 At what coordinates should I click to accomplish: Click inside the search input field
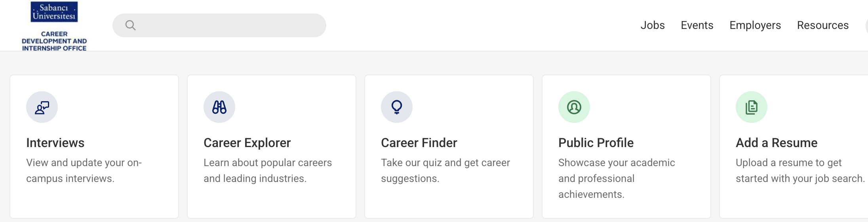[x=230, y=25]
